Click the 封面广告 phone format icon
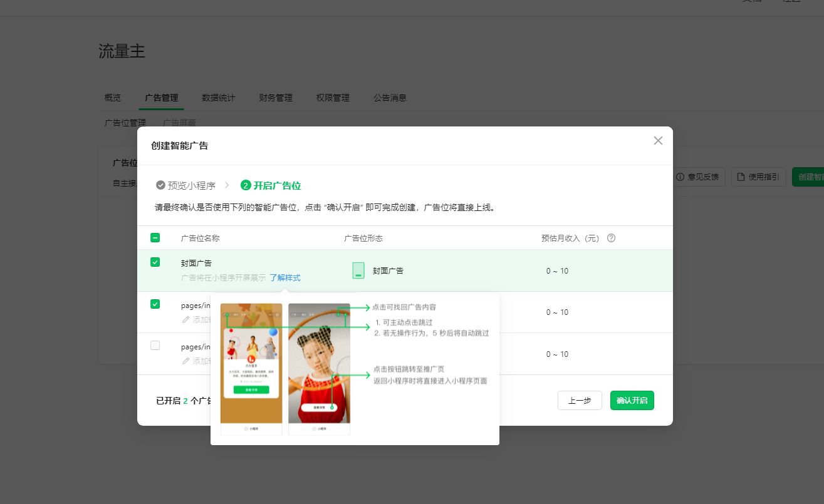This screenshot has width=824, height=504. (x=358, y=270)
